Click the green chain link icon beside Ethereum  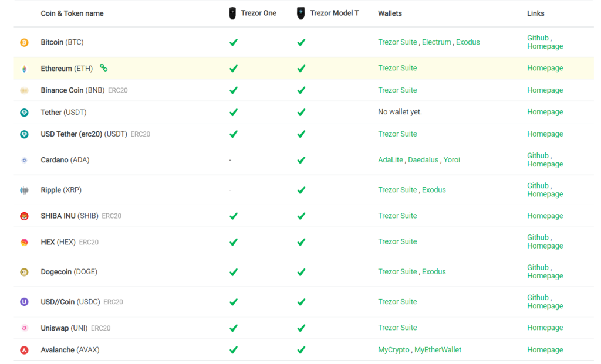click(103, 68)
